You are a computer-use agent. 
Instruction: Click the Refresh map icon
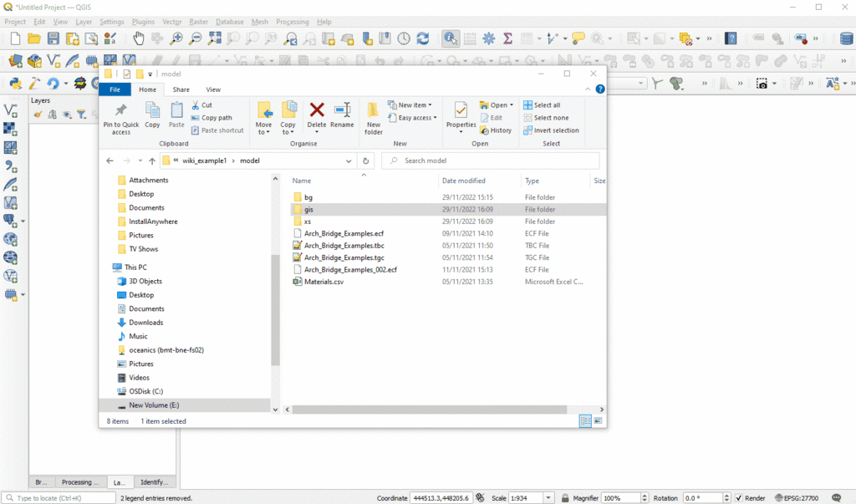click(x=423, y=38)
